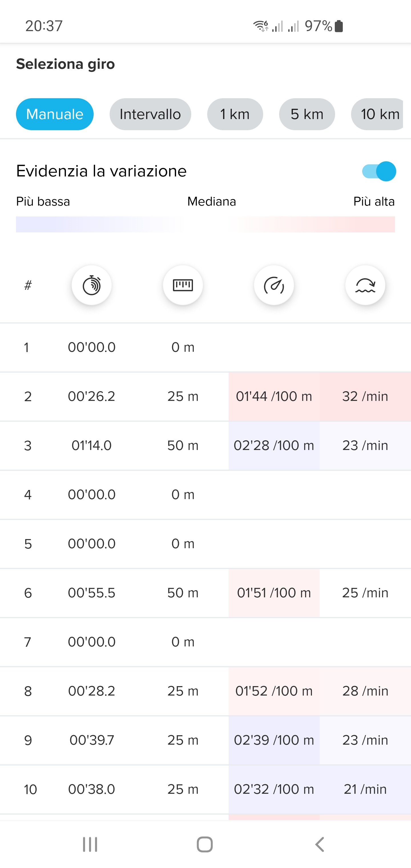
Task: Tap the 28 /min stroke rate cell
Action: (365, 691)
